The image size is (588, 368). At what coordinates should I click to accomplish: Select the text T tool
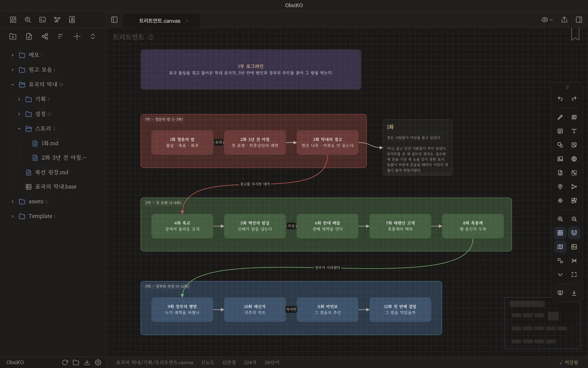tap(574, 131)
